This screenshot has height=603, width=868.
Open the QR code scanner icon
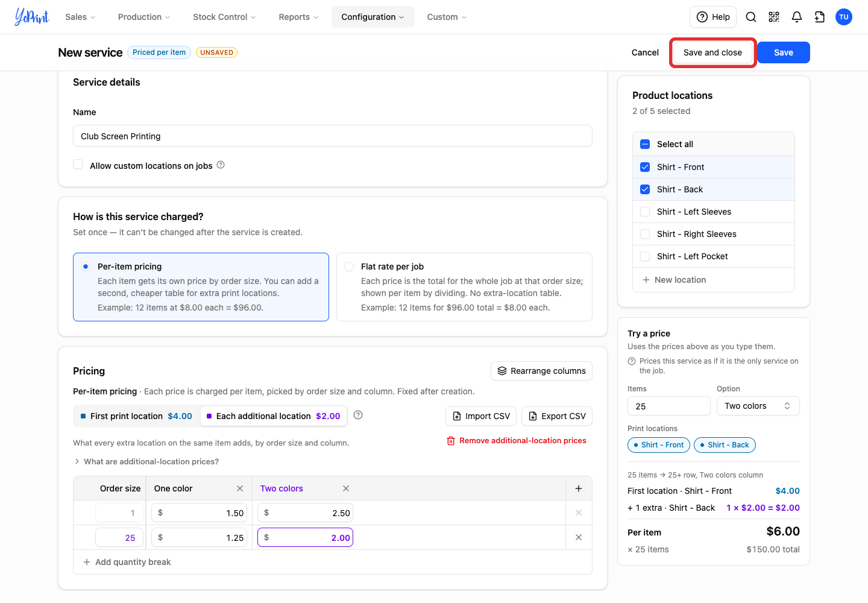tap(774, 17)
